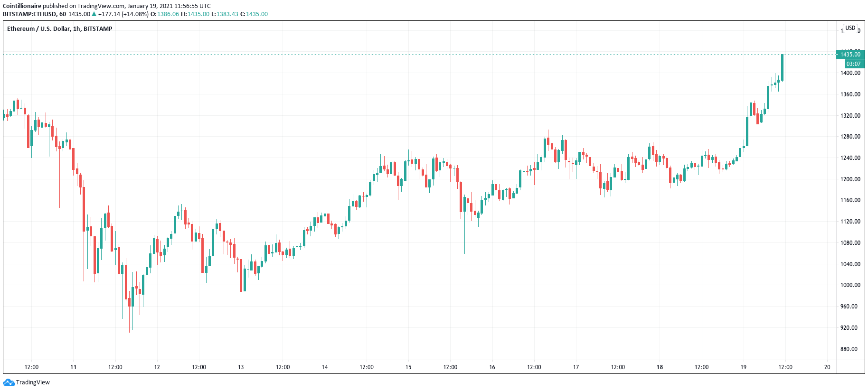Viewport: 868px width, 391px height.
Task: Click the TradingView cloud logo icon
Action: click(9, 382)
